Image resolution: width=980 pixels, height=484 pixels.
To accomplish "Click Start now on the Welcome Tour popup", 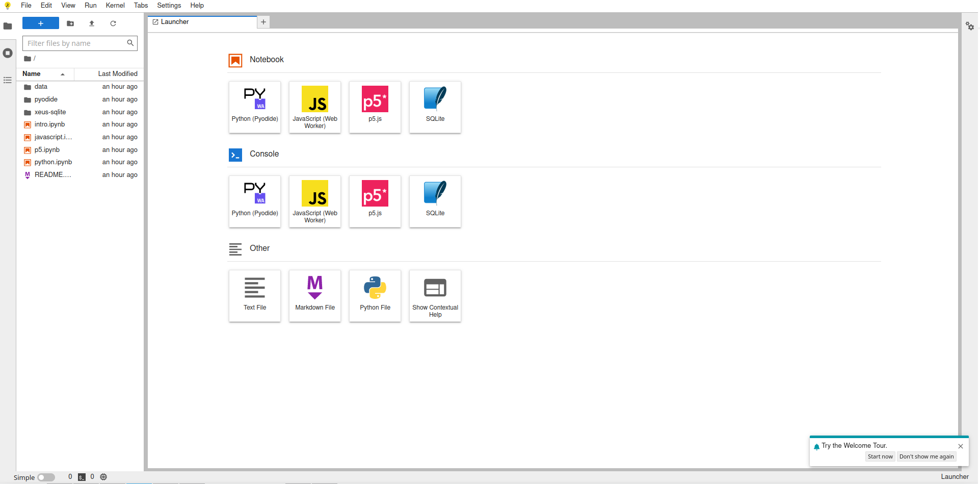I will coord(880,456).
